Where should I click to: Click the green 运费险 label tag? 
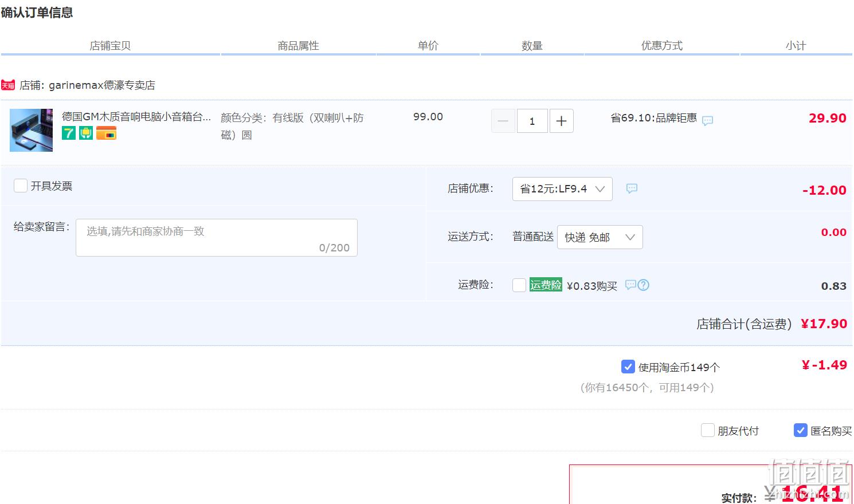coord(546,285)
